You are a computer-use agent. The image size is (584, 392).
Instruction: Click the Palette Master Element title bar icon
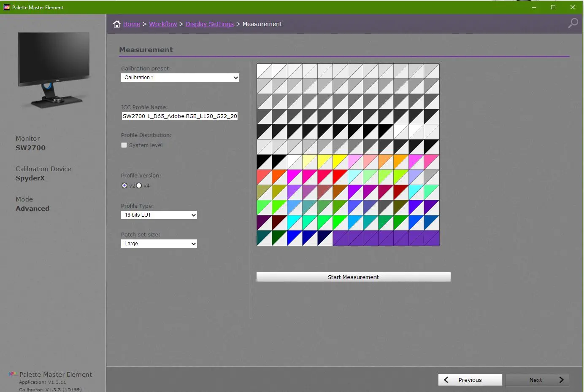coord(7,7)
